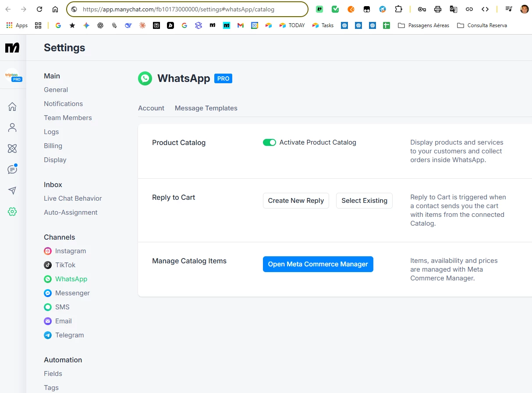Open Gmail bookmark icon

[x=241, y=25]
